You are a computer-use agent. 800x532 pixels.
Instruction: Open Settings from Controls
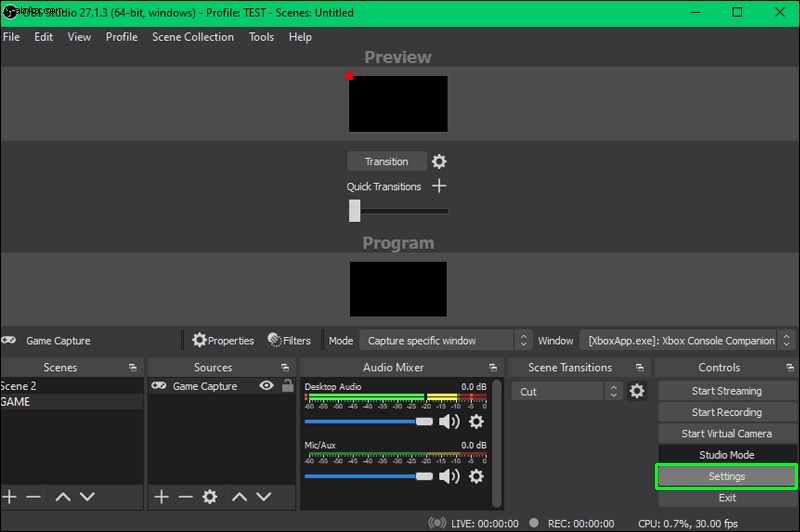(x=727, y=476)
